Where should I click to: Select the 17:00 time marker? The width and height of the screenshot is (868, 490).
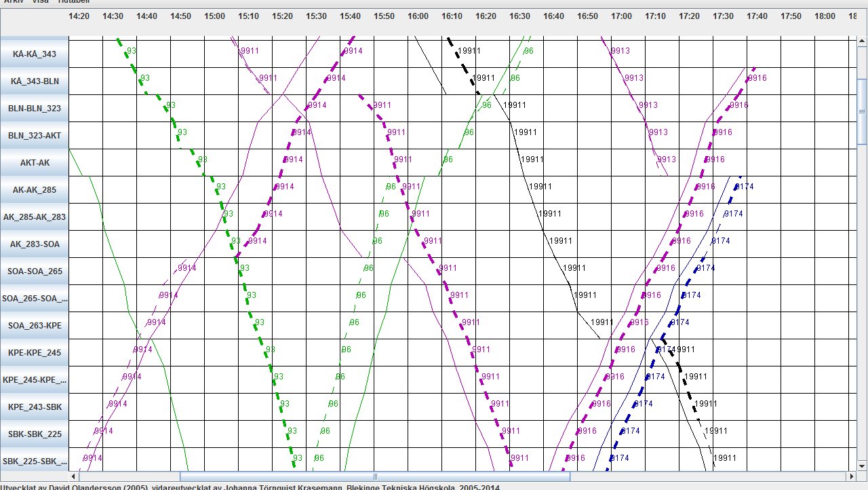click(621, 16)
